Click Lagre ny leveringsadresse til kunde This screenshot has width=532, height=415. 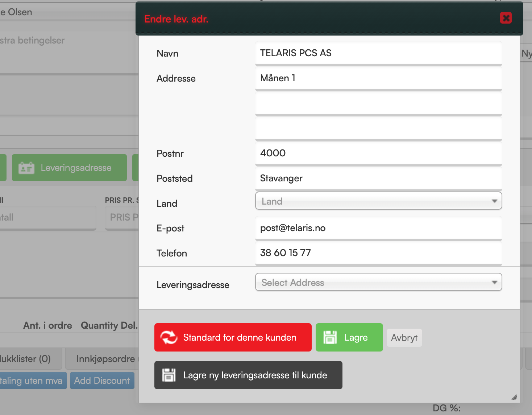coord(248,375)
